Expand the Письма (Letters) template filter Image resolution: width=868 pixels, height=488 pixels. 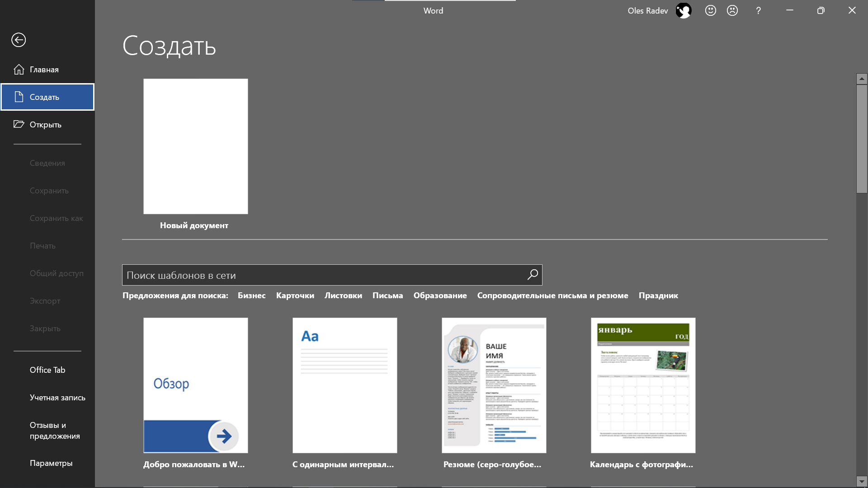(x=387, y=295)
